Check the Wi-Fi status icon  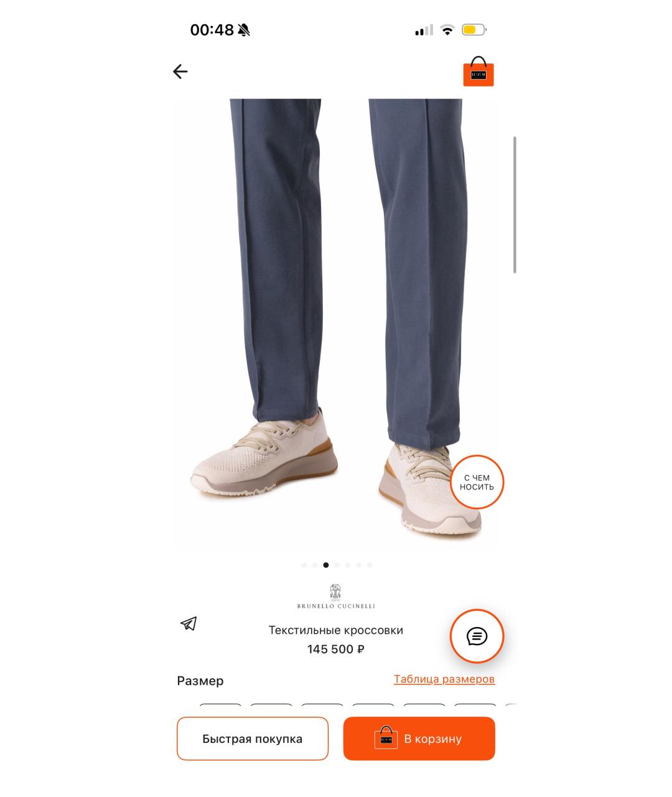tap(447, 30)
